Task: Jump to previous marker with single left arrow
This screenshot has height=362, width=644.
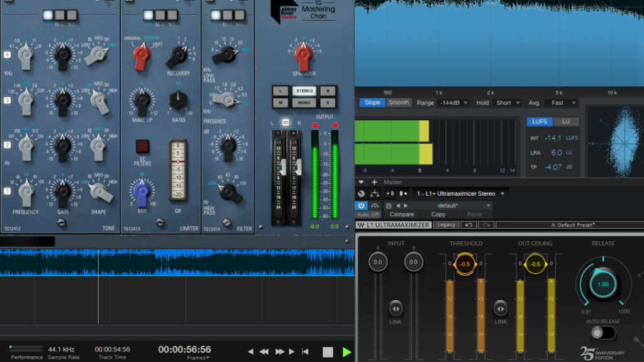Action: (250, 352)
